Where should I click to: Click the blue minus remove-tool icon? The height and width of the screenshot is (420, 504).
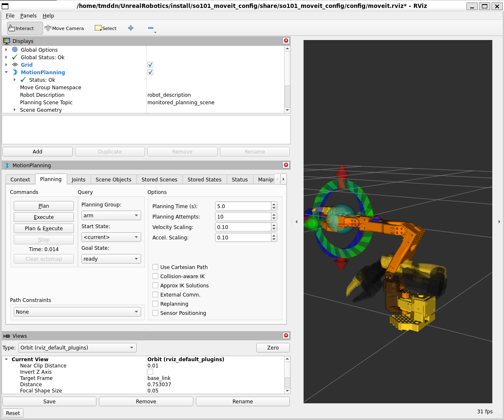point(151,28)
